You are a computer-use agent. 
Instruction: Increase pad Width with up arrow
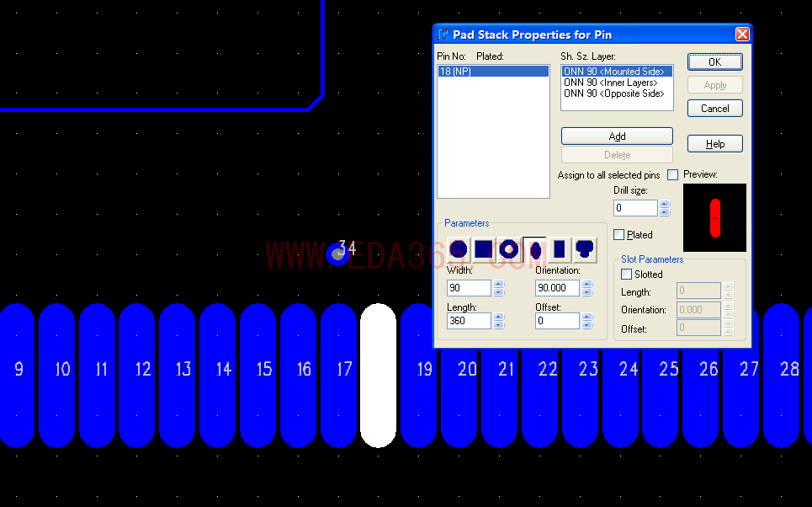[498, 284]
